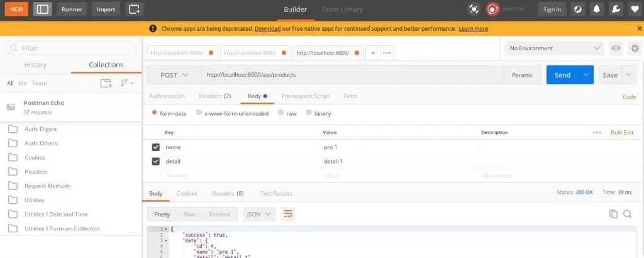
Task: Select raw body type
Action: (x=280, y=113)
